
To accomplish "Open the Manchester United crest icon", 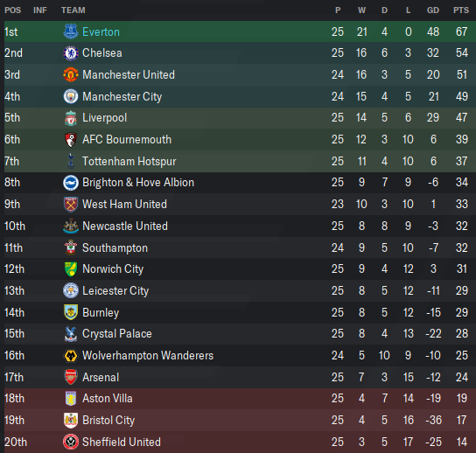I will 70,74.
